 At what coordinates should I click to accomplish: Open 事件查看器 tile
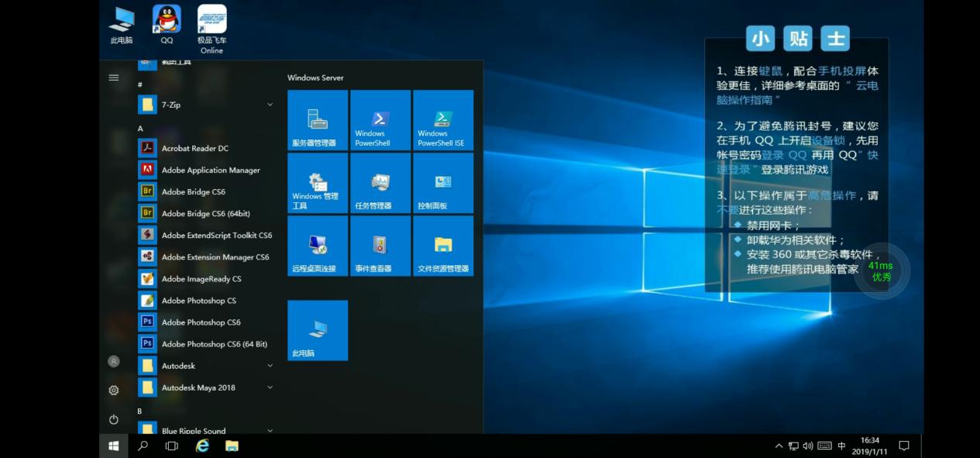click(380, 246)
